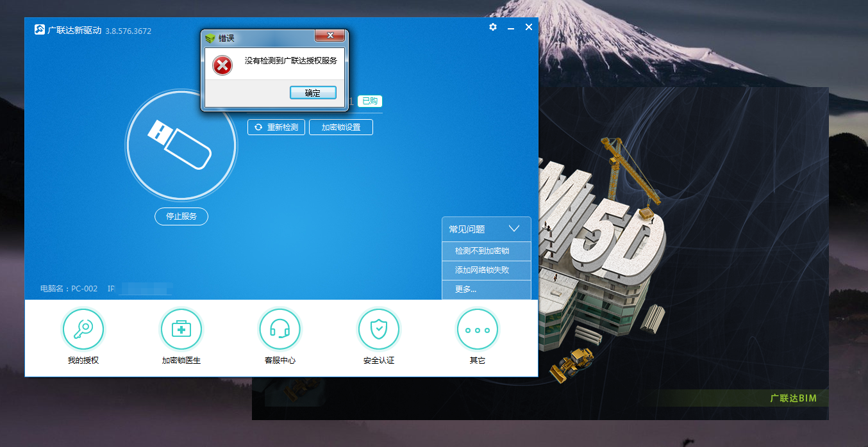
Task: Collapse the 常见问题 chevron
Action: click(514, 229)
